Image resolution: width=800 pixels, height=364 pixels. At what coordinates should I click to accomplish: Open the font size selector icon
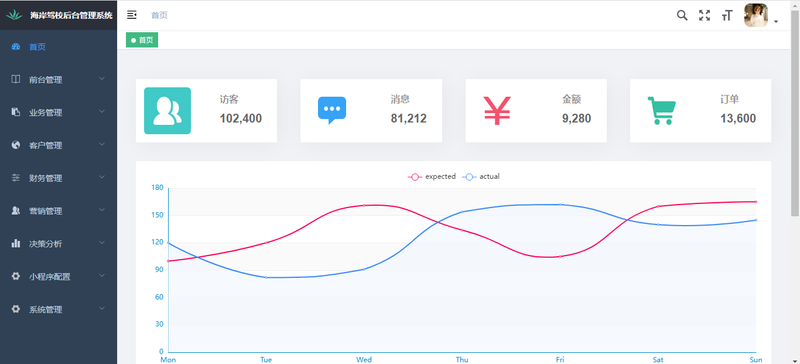tap(727, 15)
